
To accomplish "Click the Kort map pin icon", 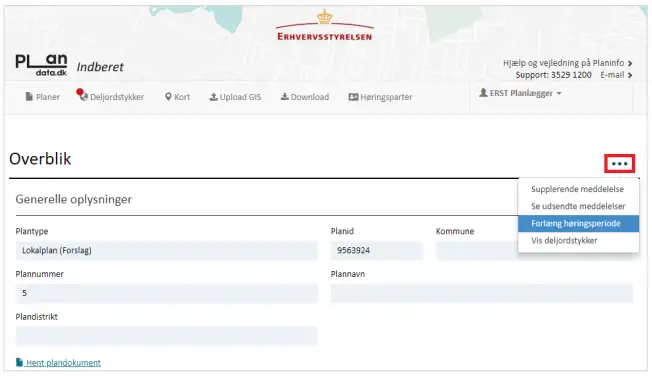I will [168, 96].
